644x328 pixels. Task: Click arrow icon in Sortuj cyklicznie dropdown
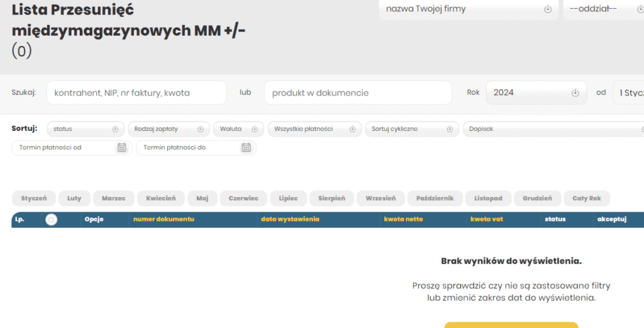tap(450, 129)
